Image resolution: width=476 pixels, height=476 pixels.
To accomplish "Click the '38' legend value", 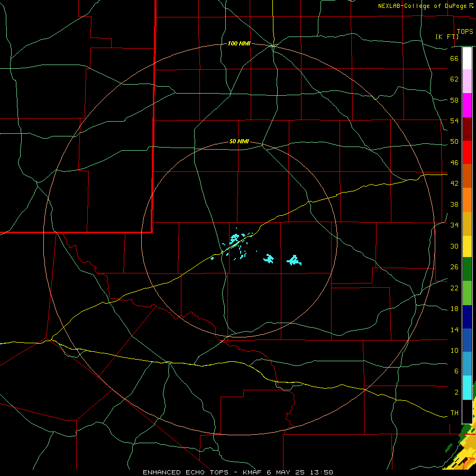I will pos(454,205).
